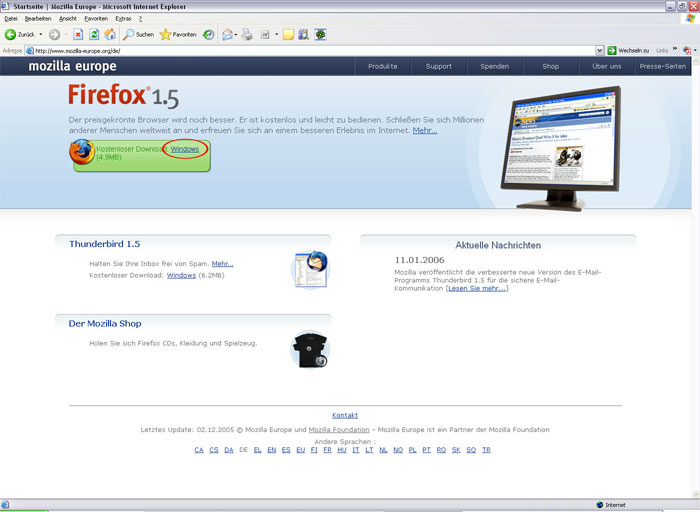Click the Der Mozilla Shop heading

tap(105, 324)
